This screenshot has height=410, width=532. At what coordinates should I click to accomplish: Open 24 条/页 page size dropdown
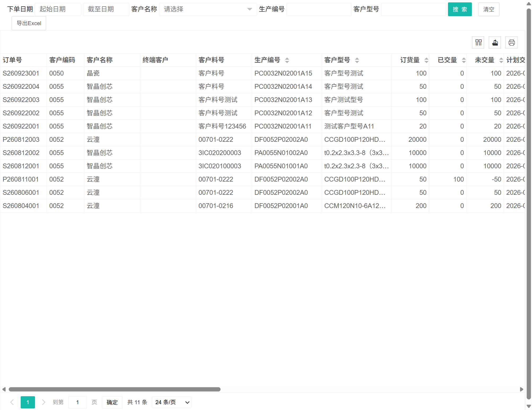coord(172,402)
